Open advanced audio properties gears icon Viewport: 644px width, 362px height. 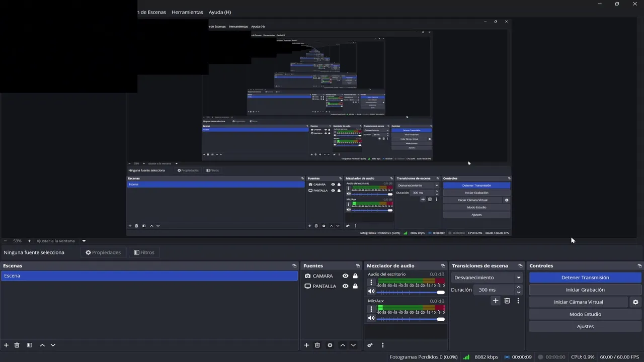coord(370,345)
